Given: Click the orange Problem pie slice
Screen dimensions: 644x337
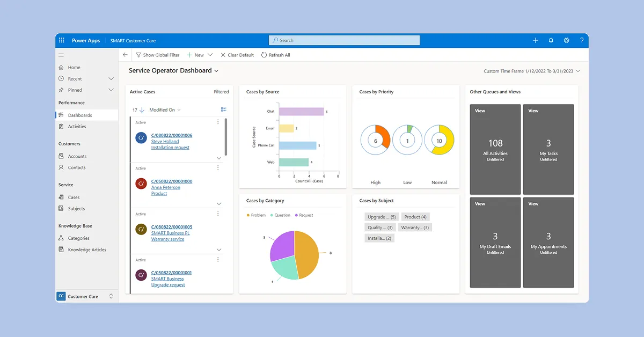Looking at the screenshot, I should pos(308,255).
